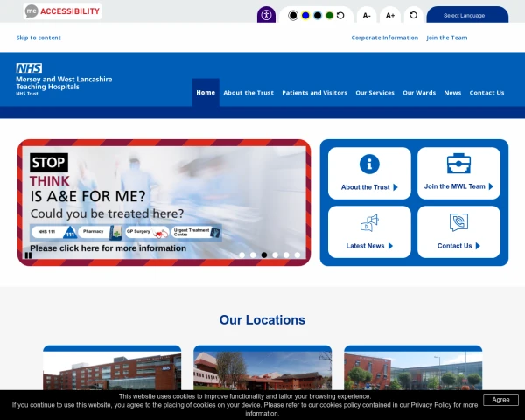Select the active third slide dot
Screen dimensions: 525x420
(264, 255)
